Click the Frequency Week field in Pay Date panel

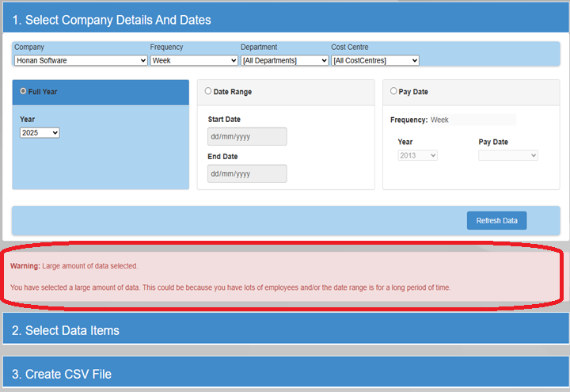472,120
